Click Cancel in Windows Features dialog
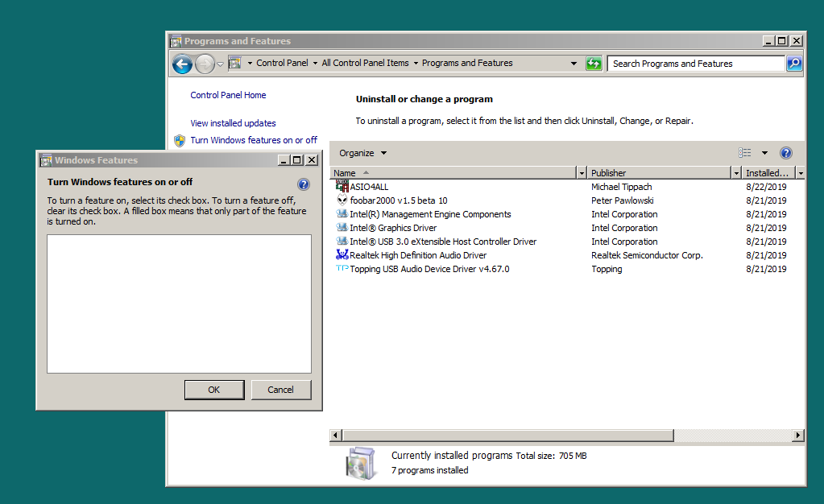824x504 pixels. 280,390
